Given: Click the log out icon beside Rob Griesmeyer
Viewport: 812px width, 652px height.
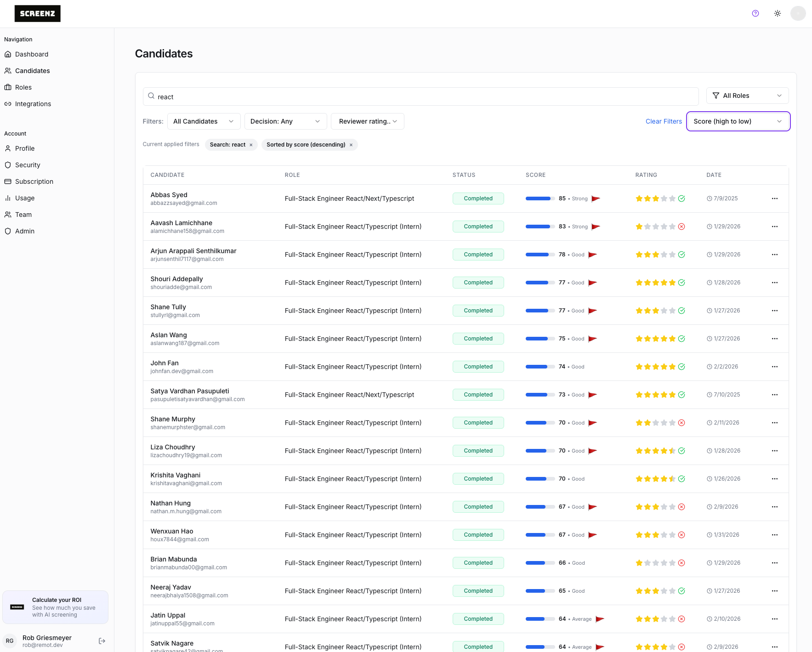Looking at the screenshot, I should (102, 641).
